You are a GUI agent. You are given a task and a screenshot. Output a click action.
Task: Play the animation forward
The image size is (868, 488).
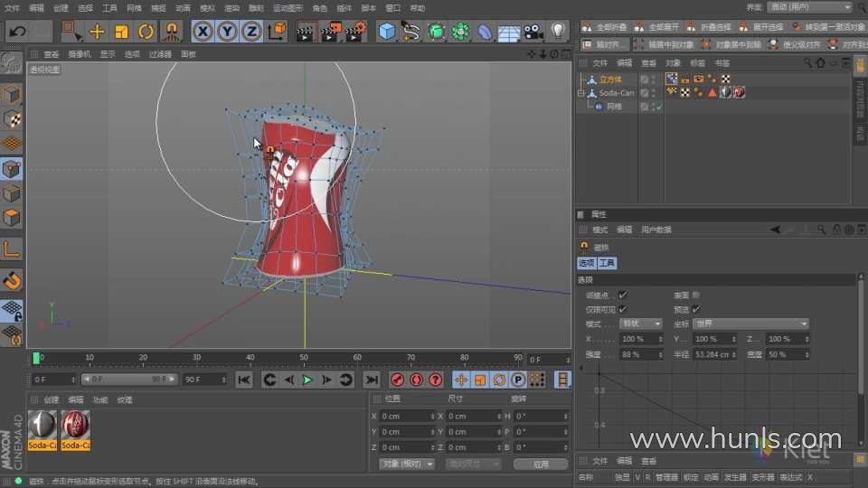coord(307,380)
